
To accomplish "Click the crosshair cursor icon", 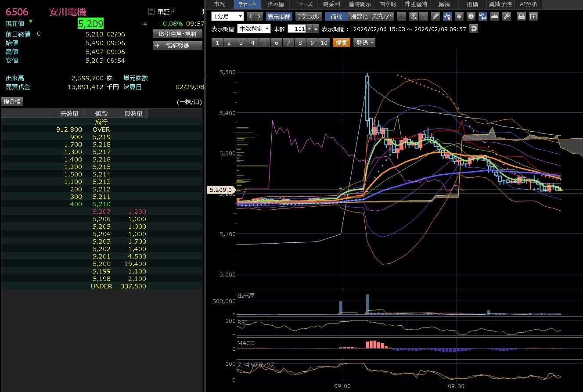I will click(402, 17).
